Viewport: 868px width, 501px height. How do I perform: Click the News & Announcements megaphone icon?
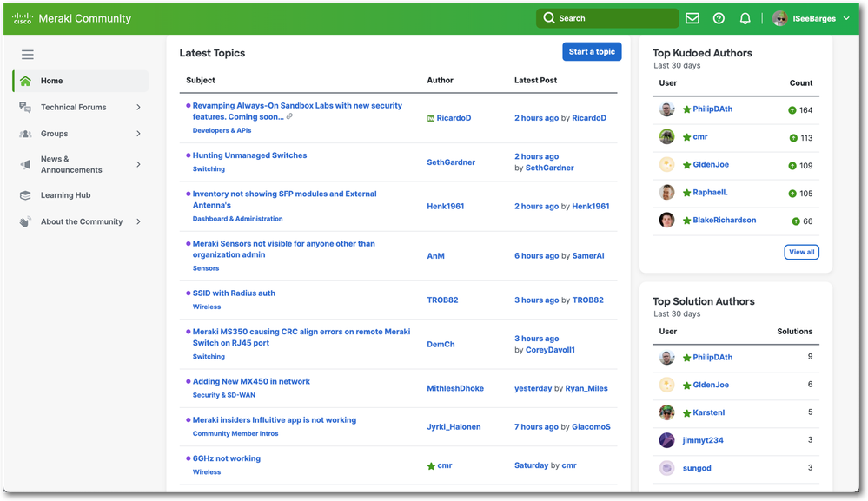25,164
